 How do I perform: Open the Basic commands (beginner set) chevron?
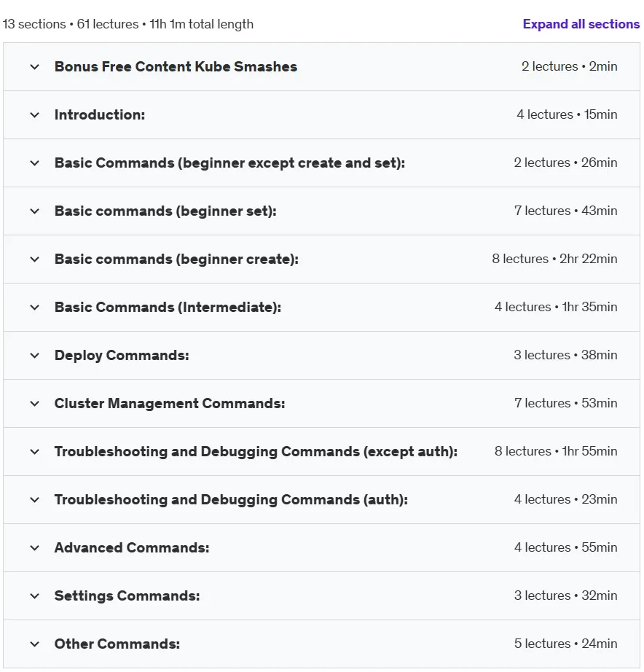pyautogui.click(x=35, y=211)
